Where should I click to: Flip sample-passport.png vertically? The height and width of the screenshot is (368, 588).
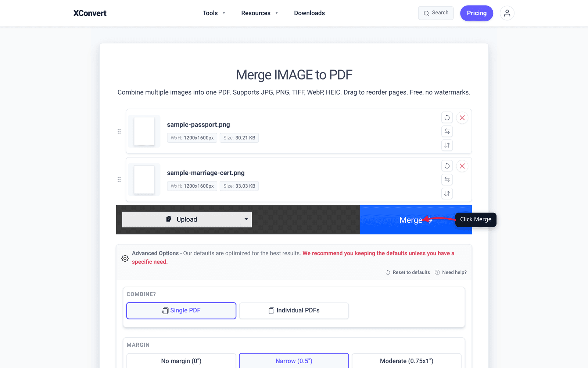click(x=447, y=145)
